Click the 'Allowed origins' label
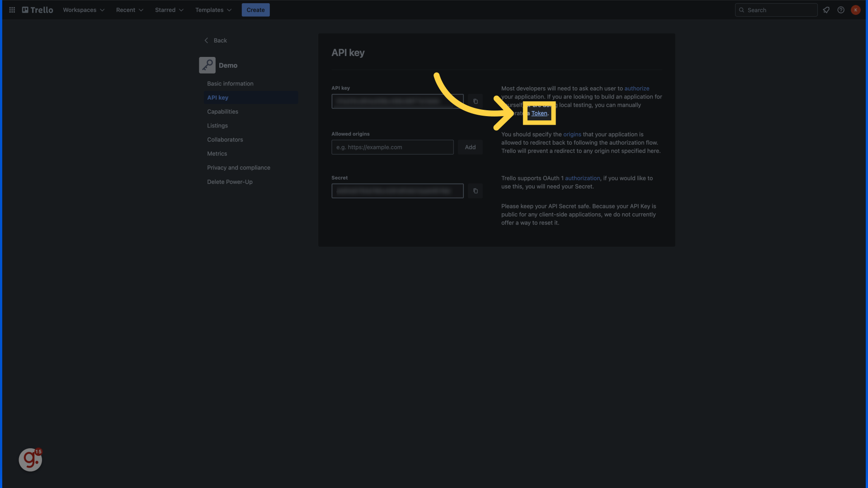Image resolution: width=868 pixels, height=488 pixels. (x=350, y=134)
